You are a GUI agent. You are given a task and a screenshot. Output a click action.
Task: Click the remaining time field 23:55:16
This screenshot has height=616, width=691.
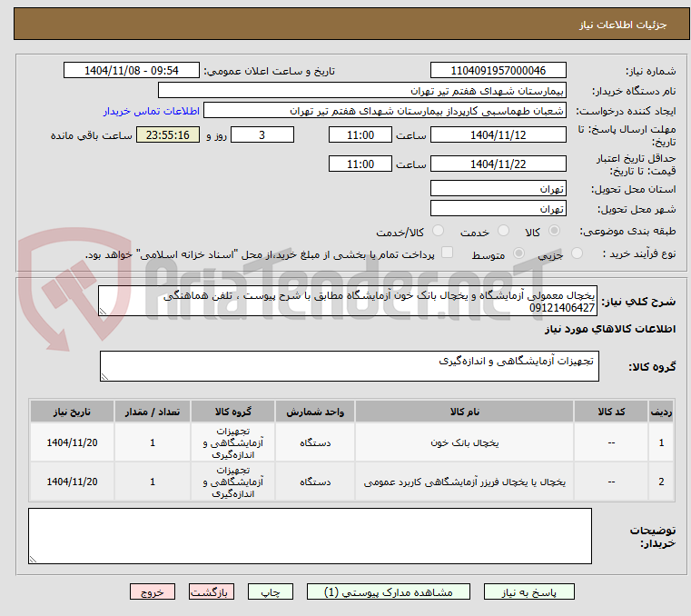(x=168, y=134)
